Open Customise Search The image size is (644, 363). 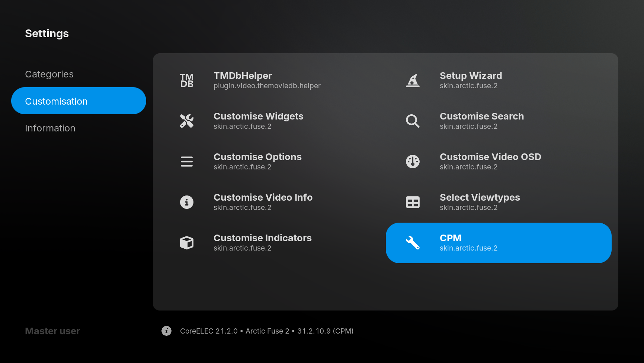click(499, 121)
